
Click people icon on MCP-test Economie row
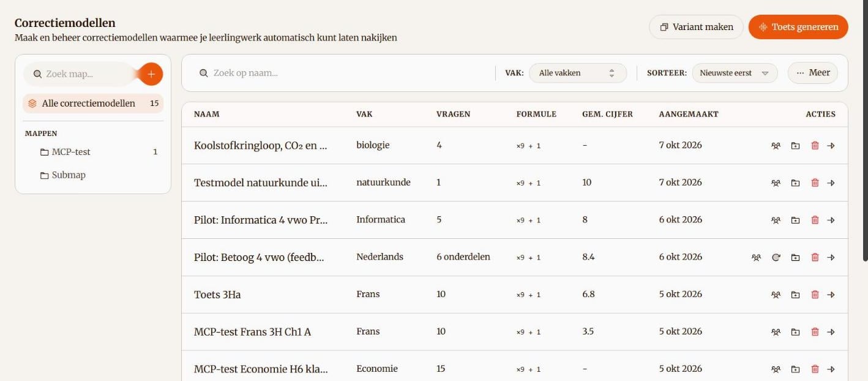(776, 369)
